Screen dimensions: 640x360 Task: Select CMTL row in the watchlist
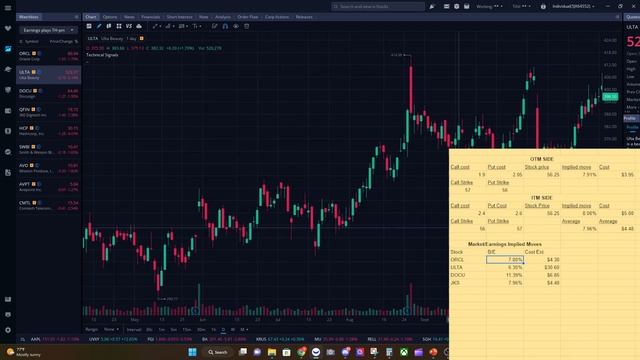point(49,205)
